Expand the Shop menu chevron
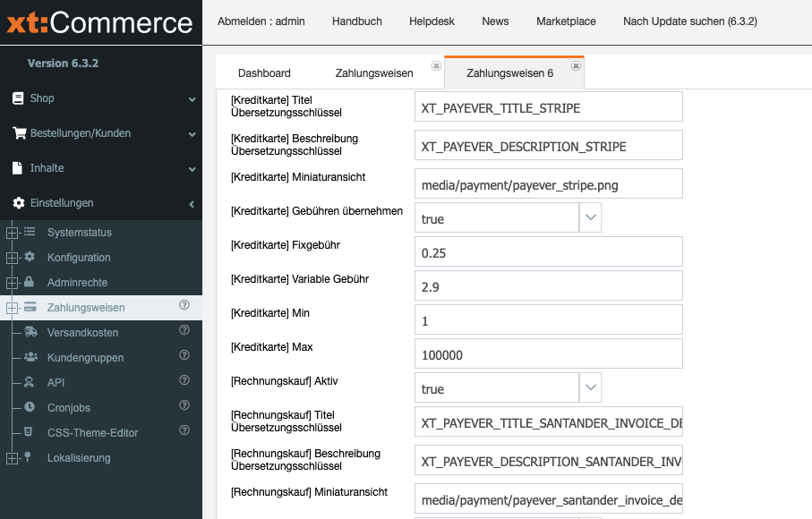 pyautogui.click(x=192, y=99)
